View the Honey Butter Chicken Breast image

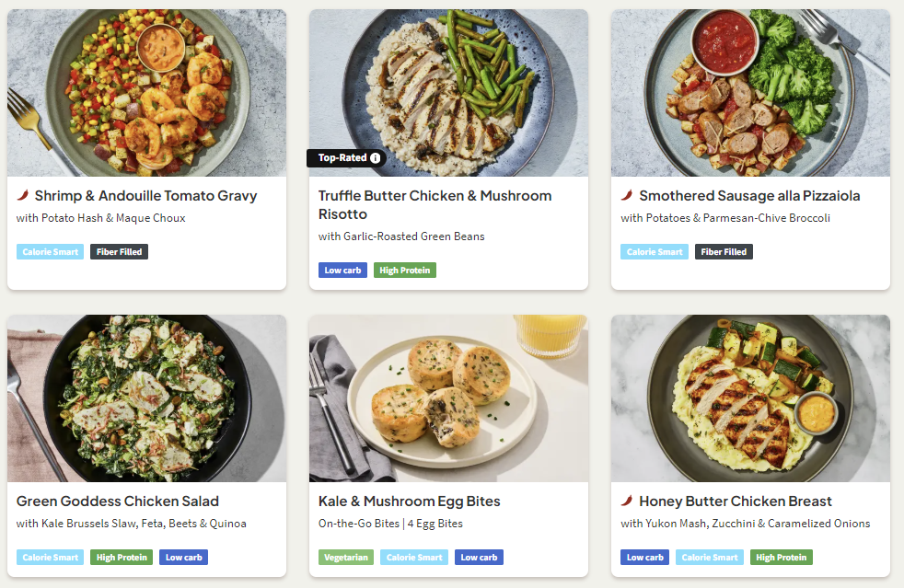750,398
